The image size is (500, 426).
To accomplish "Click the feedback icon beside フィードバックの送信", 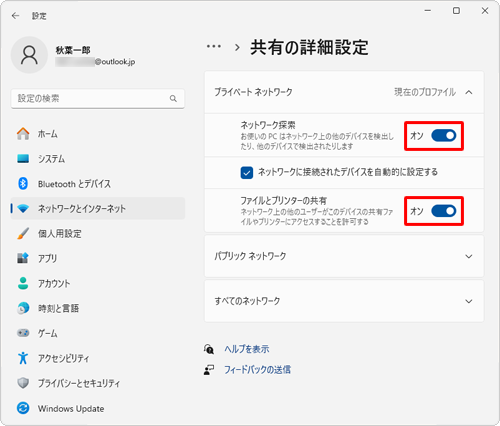I will coord(209,370).
